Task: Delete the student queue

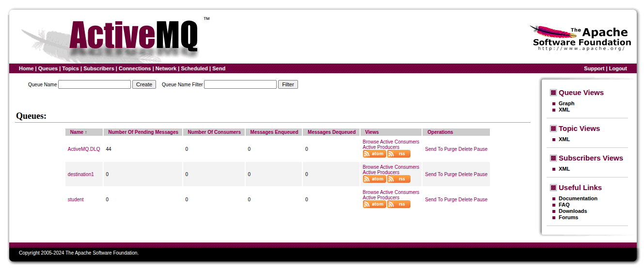Action: 465,199
